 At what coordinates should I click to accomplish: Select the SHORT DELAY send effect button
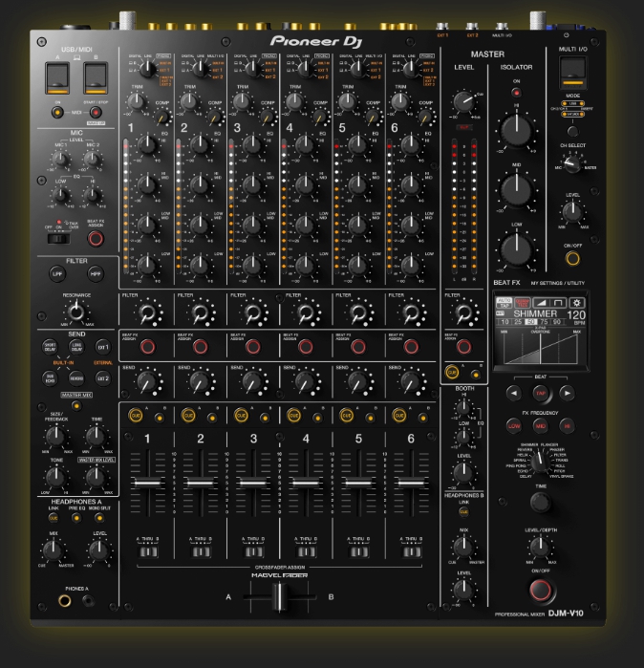point(51,347)
